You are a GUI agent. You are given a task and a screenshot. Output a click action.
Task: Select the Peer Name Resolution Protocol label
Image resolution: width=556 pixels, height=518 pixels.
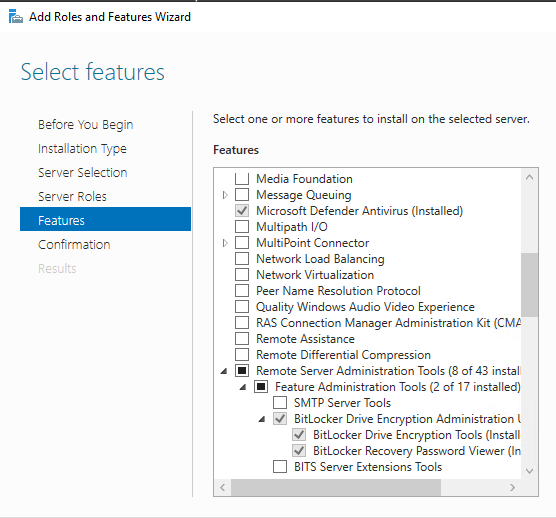[x=338, y=291]
